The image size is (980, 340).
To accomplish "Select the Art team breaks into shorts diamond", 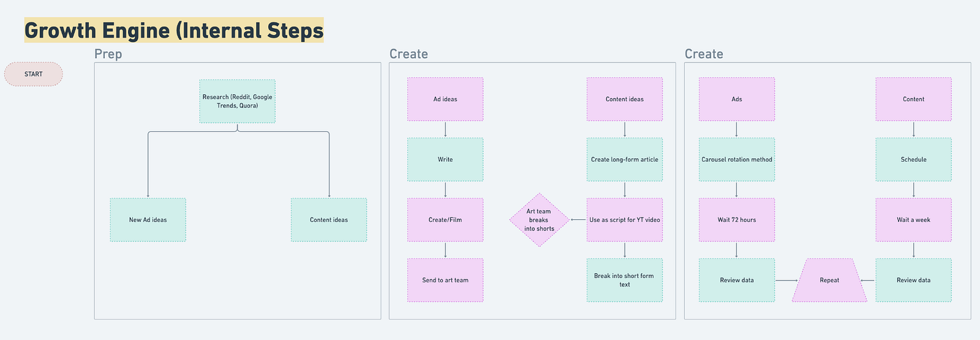I will click(539, 220).
